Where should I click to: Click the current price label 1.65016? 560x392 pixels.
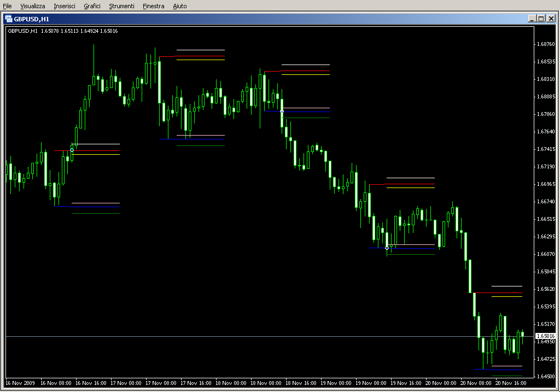(546, 336)
